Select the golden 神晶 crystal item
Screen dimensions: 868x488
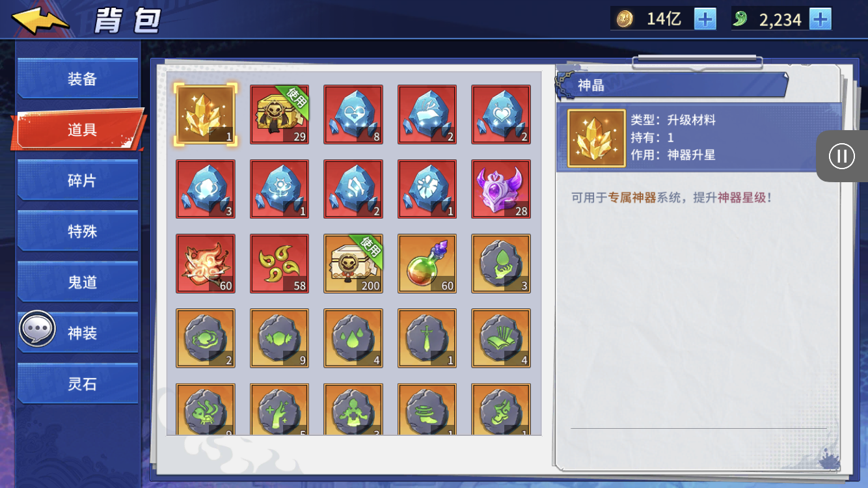[206, 115]
